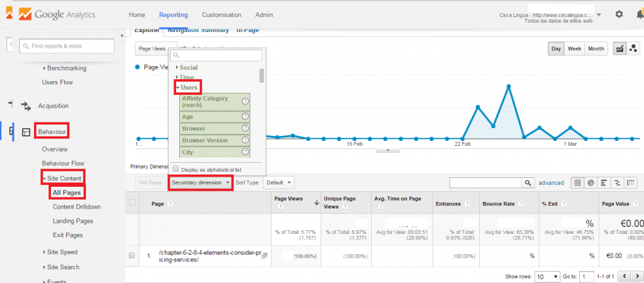Collapse the left sidebar with arrow toggle
644x283 pixels.
(122, 36)
